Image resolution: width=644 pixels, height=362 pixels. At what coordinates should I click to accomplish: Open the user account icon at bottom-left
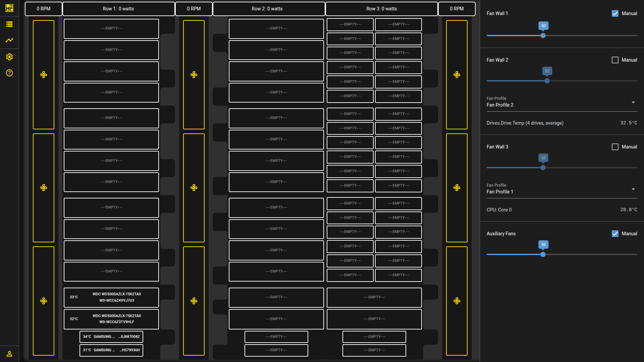(9, 354)
